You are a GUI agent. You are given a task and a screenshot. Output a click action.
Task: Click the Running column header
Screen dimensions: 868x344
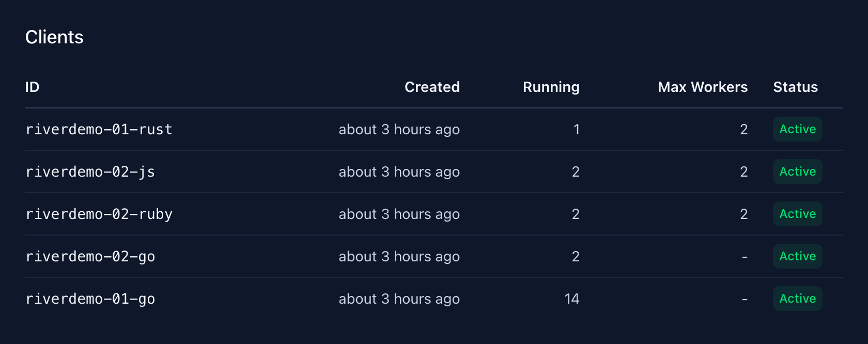551,87
